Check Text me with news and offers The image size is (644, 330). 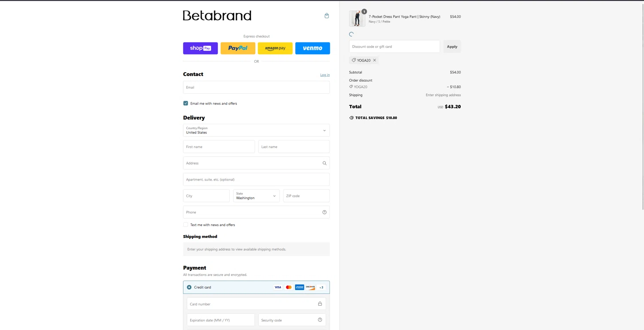pos(185,225)
